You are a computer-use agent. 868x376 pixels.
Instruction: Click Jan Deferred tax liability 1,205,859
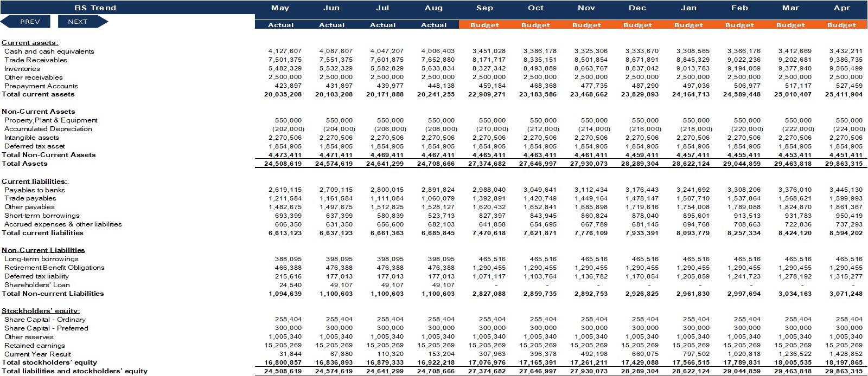[693, 276]
